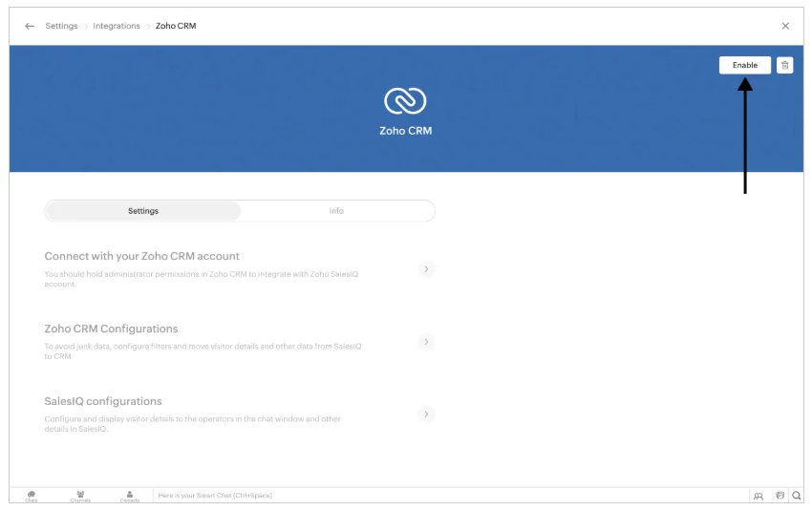Image resolution: width=812 pixels, height=510 pixels.
Task: Click the back arrow icon
Action: click(x=30, y=26)
